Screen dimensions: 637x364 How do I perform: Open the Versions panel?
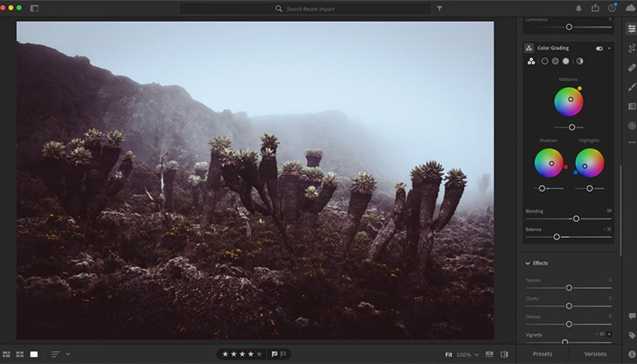(595, 354)
